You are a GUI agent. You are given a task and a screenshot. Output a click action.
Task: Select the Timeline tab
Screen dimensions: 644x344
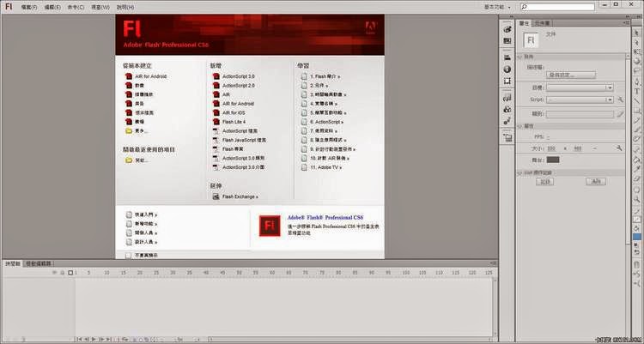pos(13,263)
